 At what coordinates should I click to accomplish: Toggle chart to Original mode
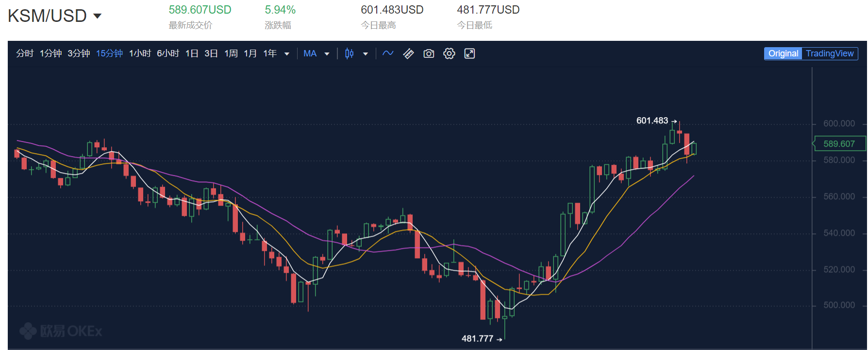pyautogui.click(x=783, y=53)
